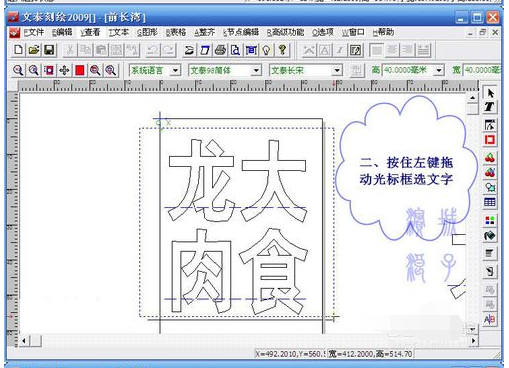Viewport: 509px width, 368px height.
Task: Open the 选项 menu
Action: click(323, 32)
